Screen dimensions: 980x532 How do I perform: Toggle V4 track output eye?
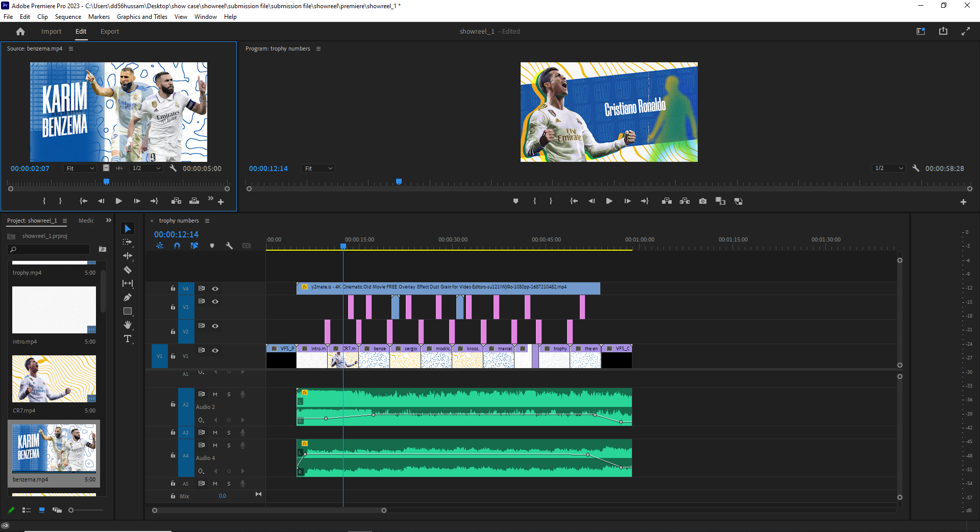click(215, 288)
